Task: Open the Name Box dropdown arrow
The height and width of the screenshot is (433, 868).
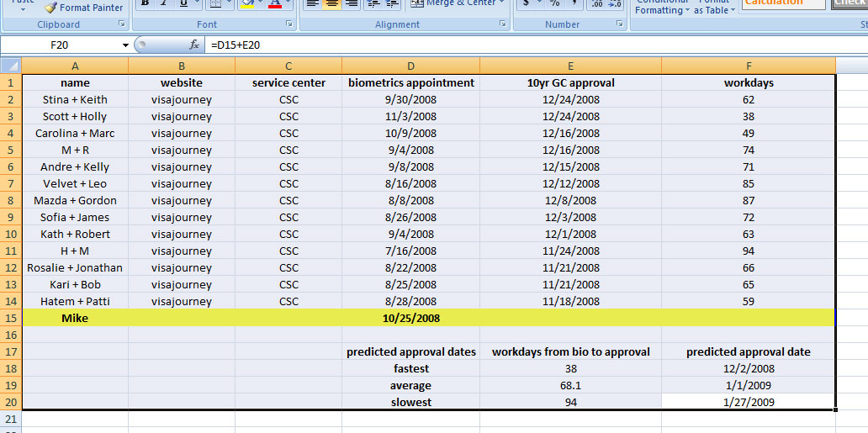Action: coord(125,45)
